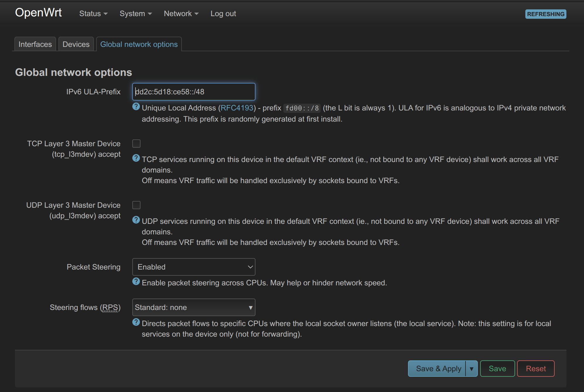This screenshot has height=392, width=584.
Task: Click the Save & Apply button
Action: (438, 369)
